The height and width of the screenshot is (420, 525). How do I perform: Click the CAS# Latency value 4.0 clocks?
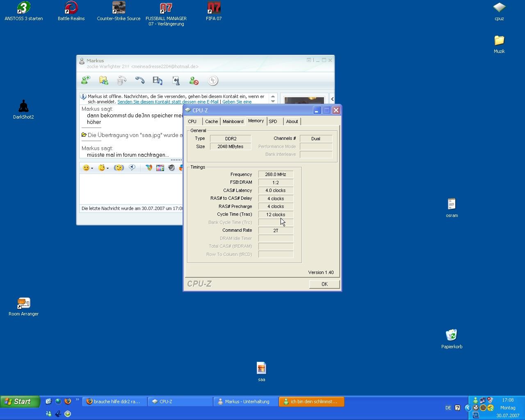tap(276, 190)
